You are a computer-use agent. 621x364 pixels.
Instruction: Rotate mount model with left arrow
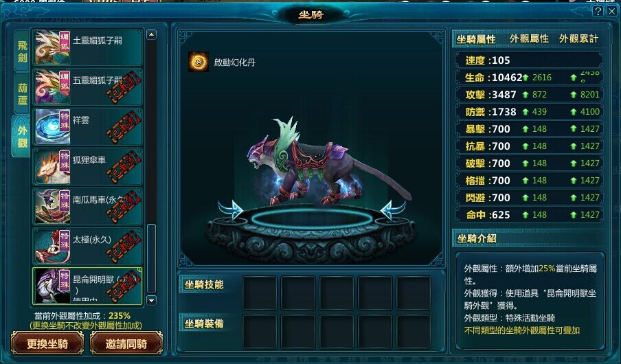pyautogui.click(x=230, y=210)
